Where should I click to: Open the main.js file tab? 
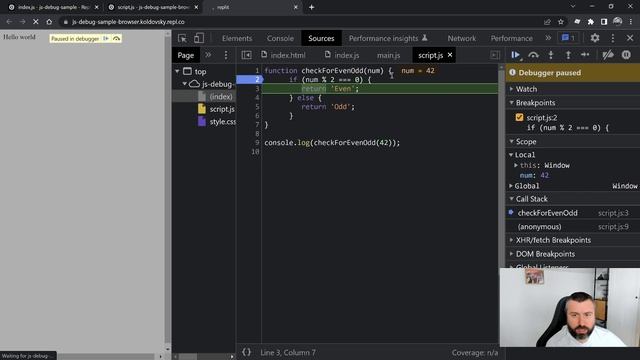click(x=388, y=55)
